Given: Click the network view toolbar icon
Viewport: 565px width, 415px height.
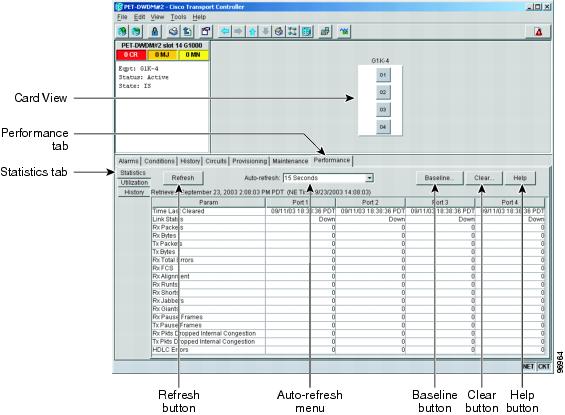Looking at the screenshot, I should click(x=293, y=32).
